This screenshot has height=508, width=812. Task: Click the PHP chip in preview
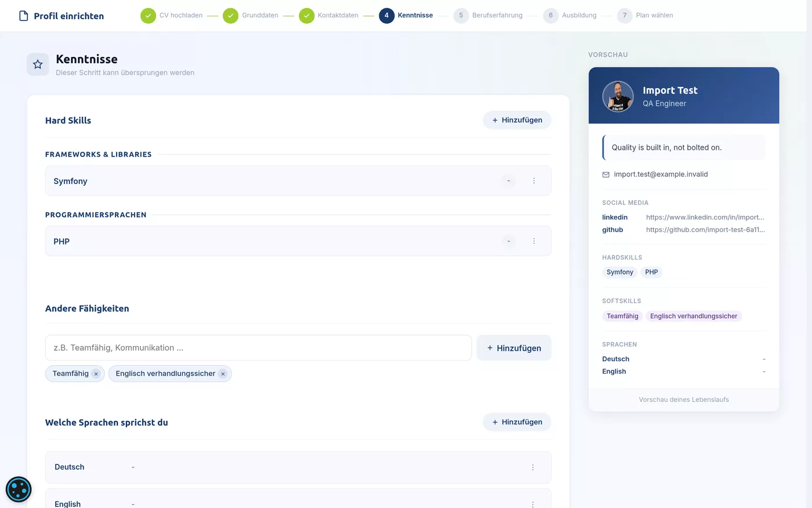(651, 272)
